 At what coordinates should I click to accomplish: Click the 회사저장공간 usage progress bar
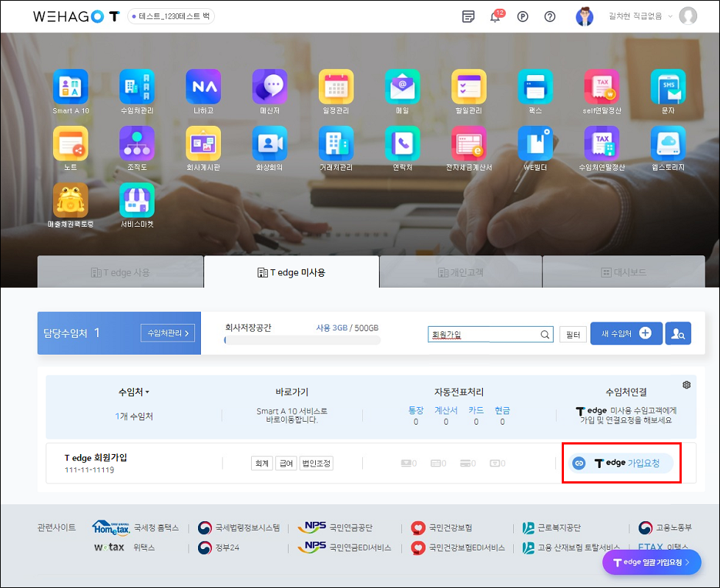pos(302,341)
